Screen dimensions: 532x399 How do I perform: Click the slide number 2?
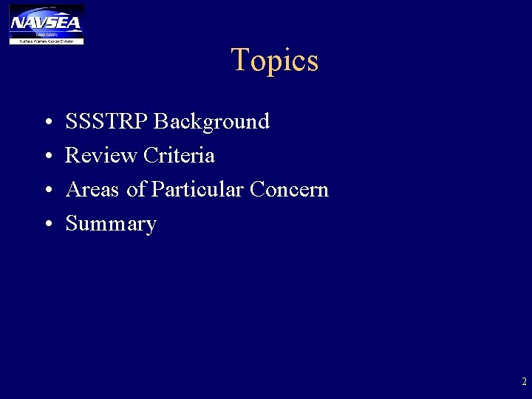tap(524, 381)
